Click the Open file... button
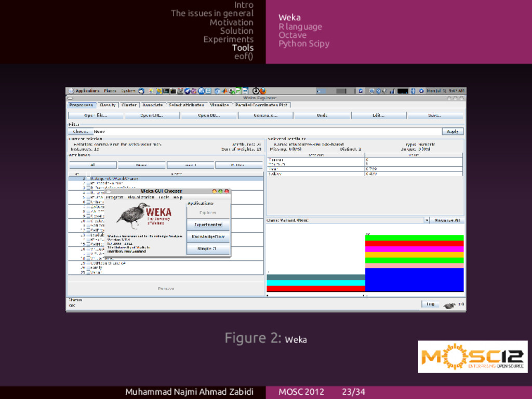This screenshot has height=399, width=532. pos(96,115)
